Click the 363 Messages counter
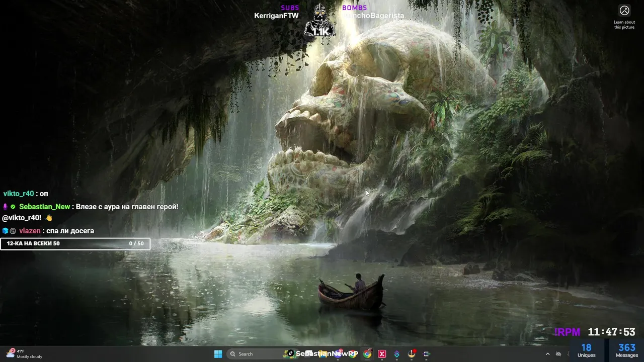Image resolution: width=644 pixels, height=362 pixels. [627, 350]
